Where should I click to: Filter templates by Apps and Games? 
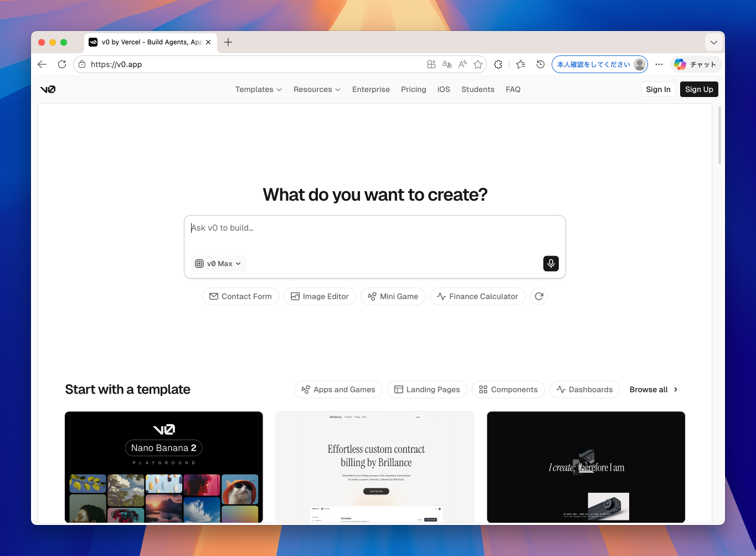(x=338, y=390)
